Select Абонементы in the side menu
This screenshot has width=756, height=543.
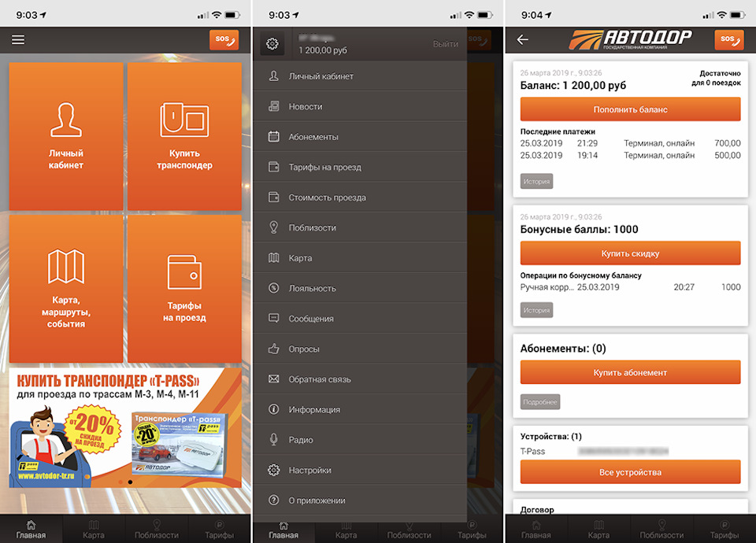coord(360,137)
